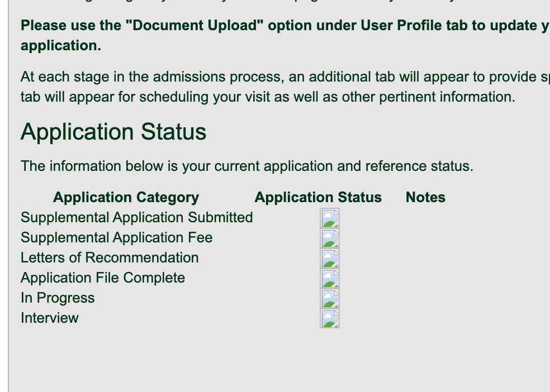
Task: Click status icon for Letters of Recommendation
Action: click(x=330, y=258)
